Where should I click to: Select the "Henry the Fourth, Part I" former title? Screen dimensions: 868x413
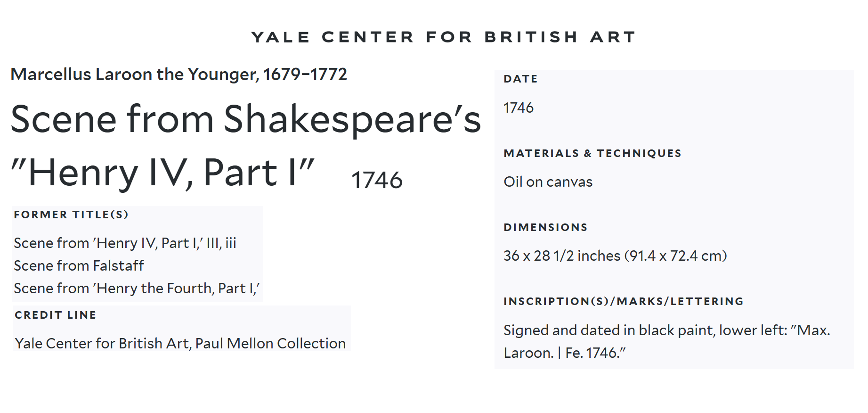coord(137,289)
